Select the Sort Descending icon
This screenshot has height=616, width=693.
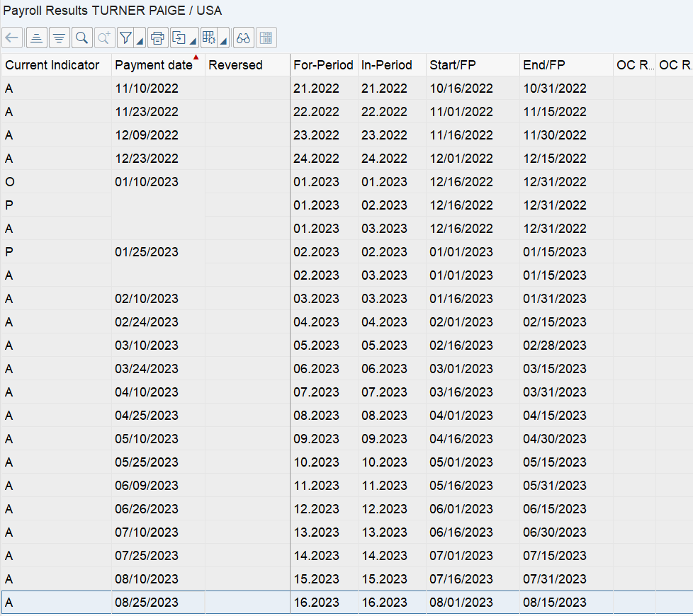coord(59,38)
